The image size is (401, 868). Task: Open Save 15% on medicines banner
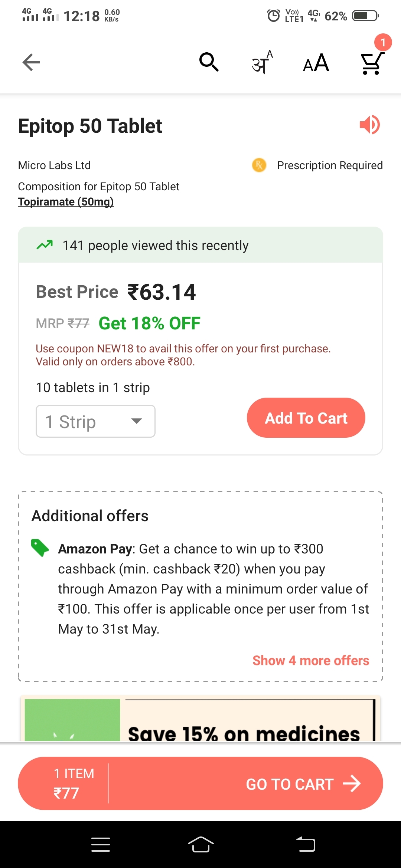coord(200,718)
